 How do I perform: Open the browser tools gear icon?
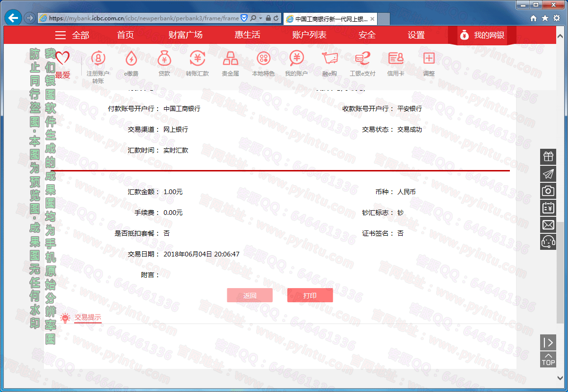tap(556, 18)
